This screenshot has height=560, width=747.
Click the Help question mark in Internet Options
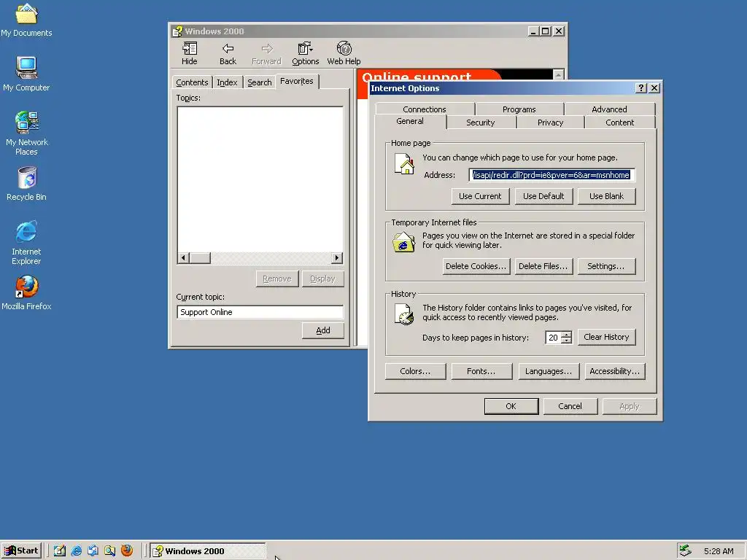point(640,88)
